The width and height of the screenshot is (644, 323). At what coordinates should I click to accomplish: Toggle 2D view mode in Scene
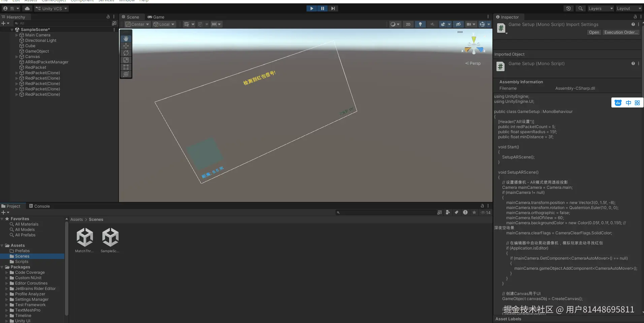tap(408, 24)
